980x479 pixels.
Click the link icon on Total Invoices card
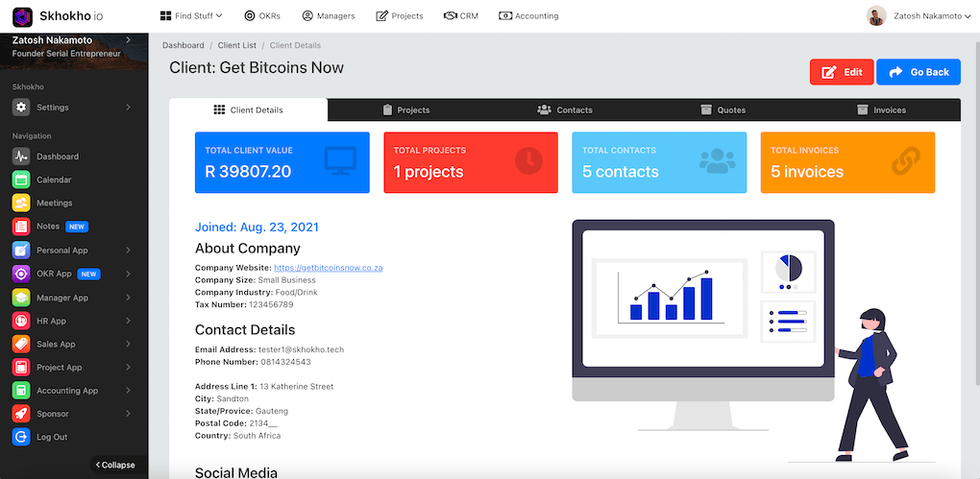pyautogui.click(x=906, y=161)
